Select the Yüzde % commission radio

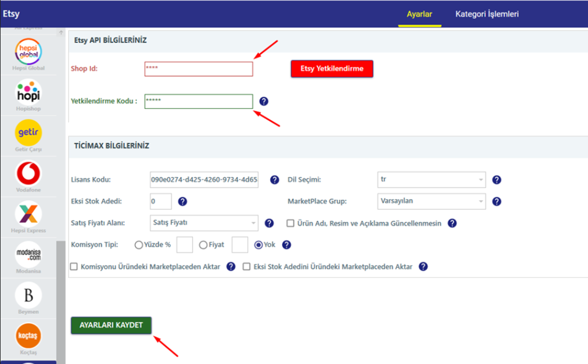click(139, 245)
